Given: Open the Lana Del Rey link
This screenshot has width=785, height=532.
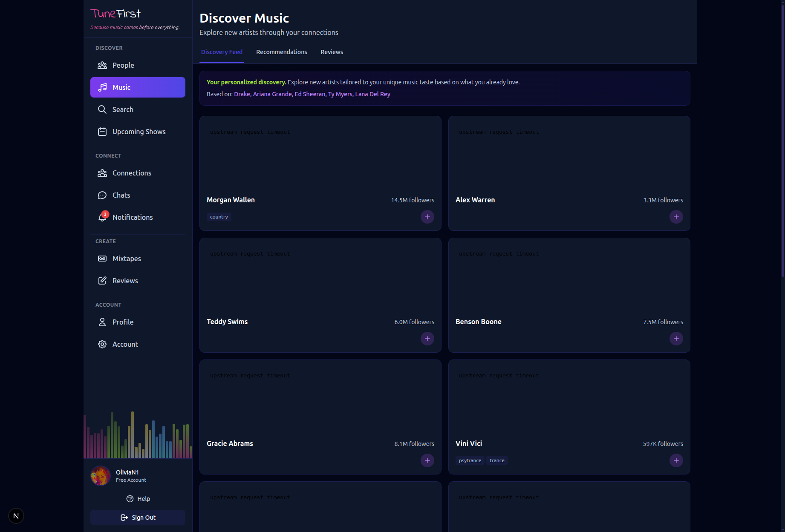Looking at the screenshot, I should tap(372, 94).
